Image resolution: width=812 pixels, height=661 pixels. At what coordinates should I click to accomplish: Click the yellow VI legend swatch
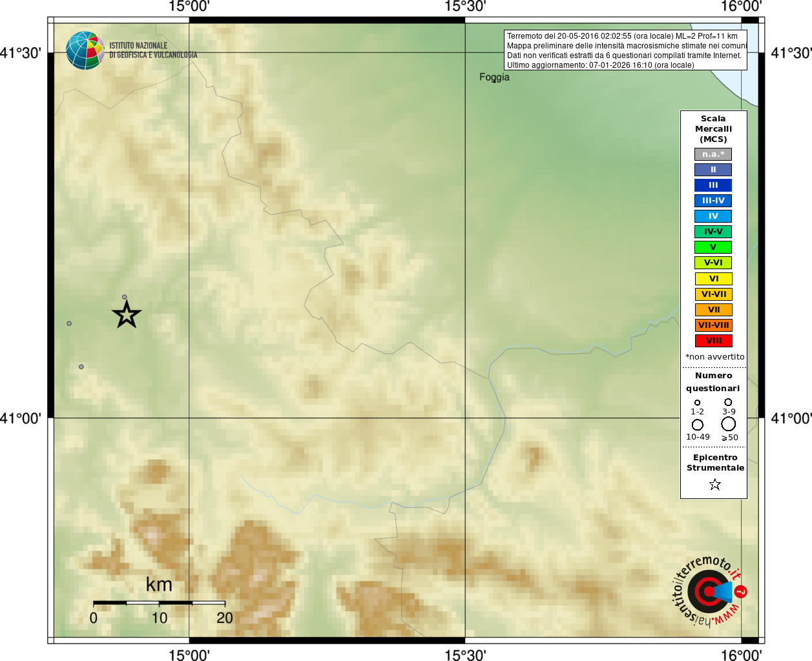pos(714,279)
